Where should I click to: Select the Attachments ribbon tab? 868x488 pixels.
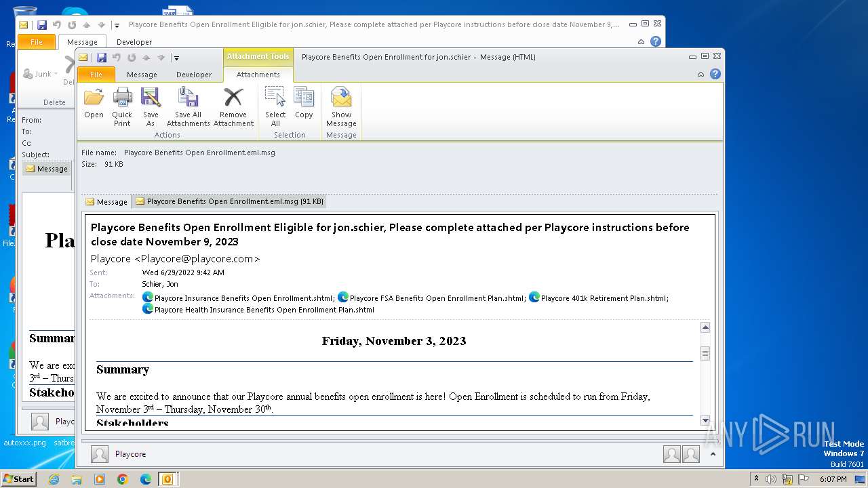[x=258, y=75]
